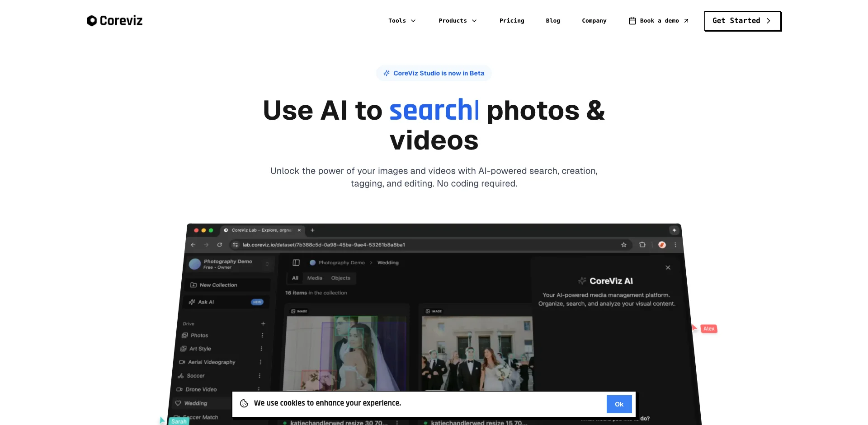The height and width of the screenshot is (425, 868).
Task: Click the wedding party group photo thumbnail
Action: (x=477, y=353)
